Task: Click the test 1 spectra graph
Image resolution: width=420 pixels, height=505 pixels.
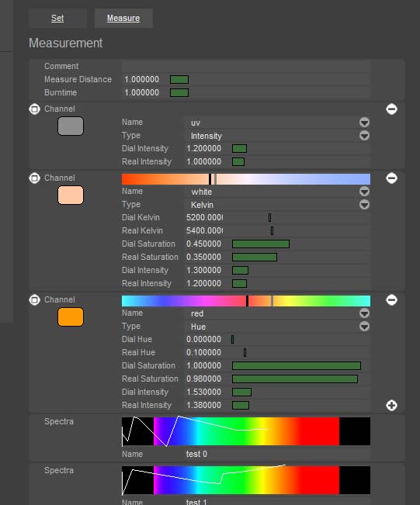Action: (x=246, y=480)
